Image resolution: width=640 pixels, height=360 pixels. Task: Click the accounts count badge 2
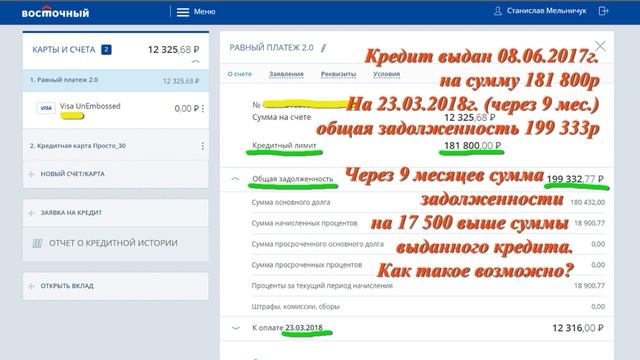106,50
